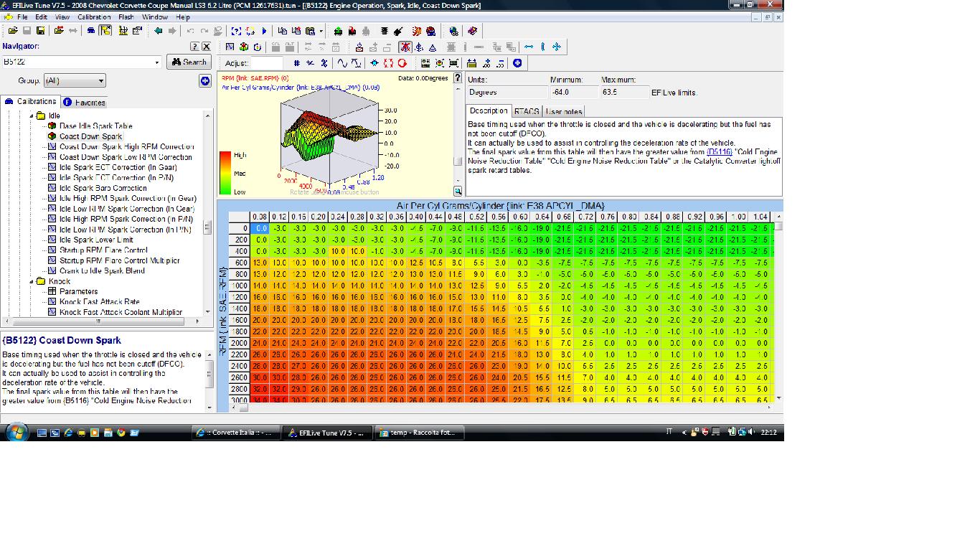The image size is (980, 551).
Task: Click the Adjust value input field
Action: [x=267, y=63]
